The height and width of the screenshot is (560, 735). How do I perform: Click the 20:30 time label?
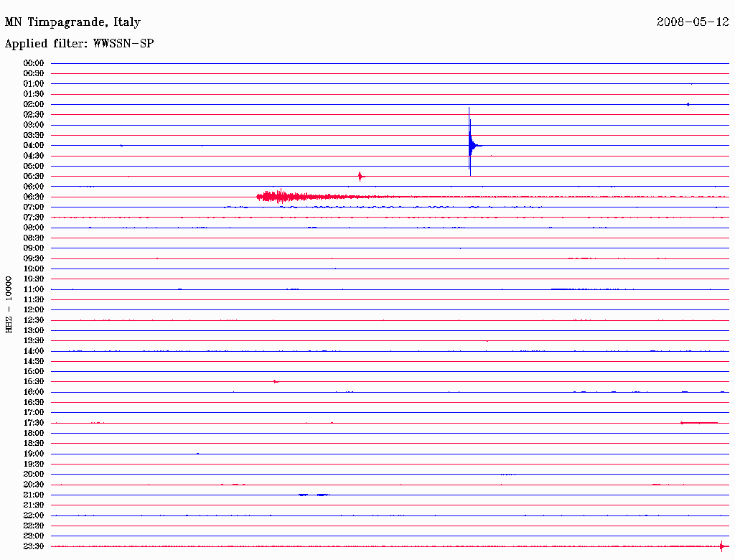34,484
